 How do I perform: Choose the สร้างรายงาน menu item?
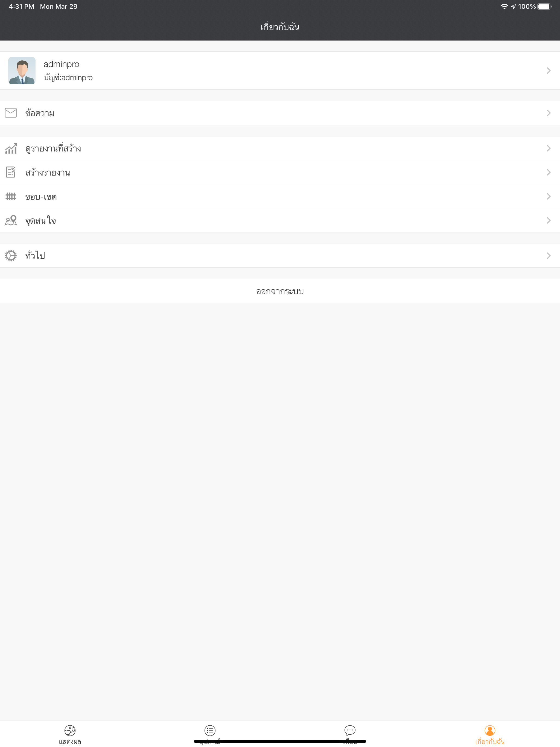[x=280, y=172]
